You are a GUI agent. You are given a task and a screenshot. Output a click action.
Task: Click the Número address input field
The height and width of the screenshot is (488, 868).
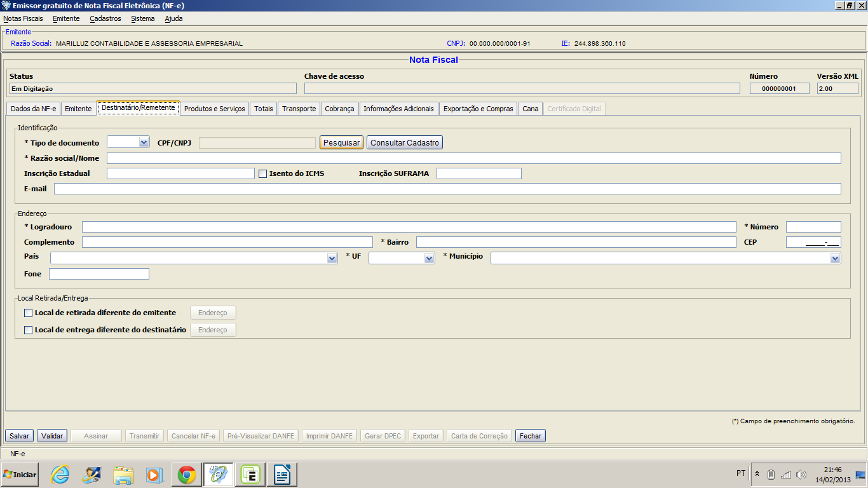pos(813,227)
